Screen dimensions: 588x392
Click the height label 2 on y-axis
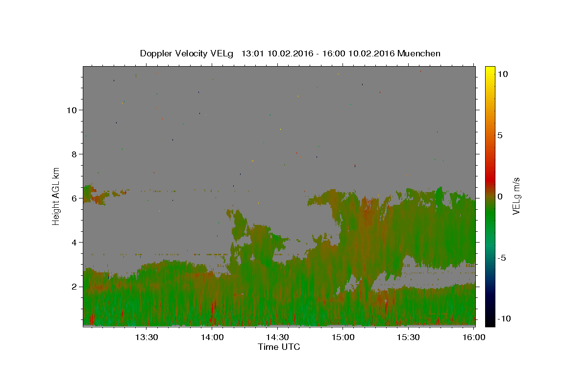point(74,286)
